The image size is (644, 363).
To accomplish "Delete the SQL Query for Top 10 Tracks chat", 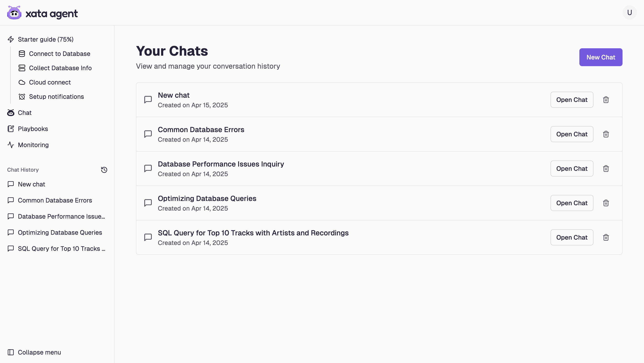I will (x=606, y=237).
